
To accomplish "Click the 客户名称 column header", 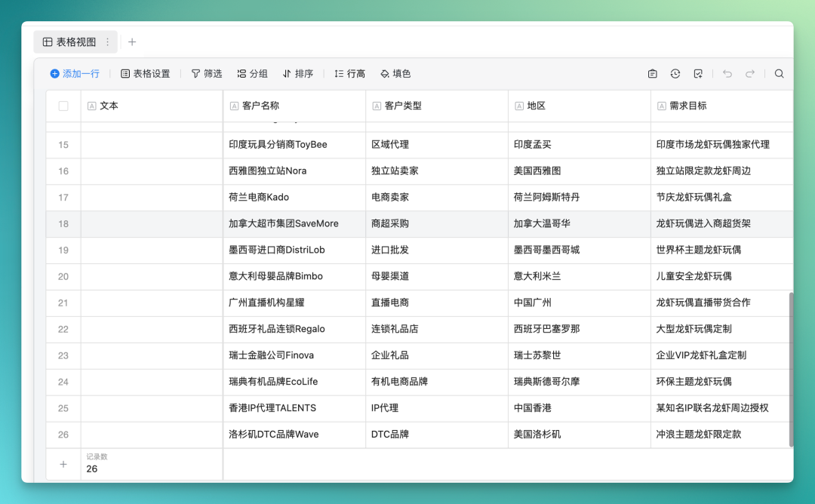I will pyautogui.click(x=294, y=106).
